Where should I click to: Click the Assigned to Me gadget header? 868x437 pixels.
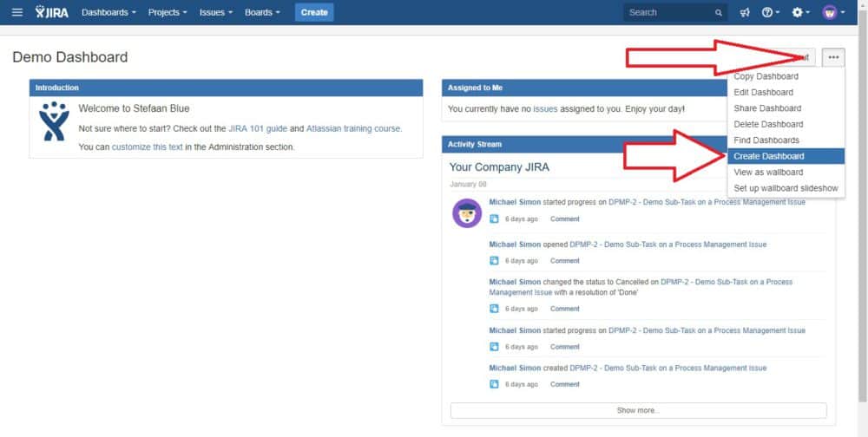pos(584,88)
